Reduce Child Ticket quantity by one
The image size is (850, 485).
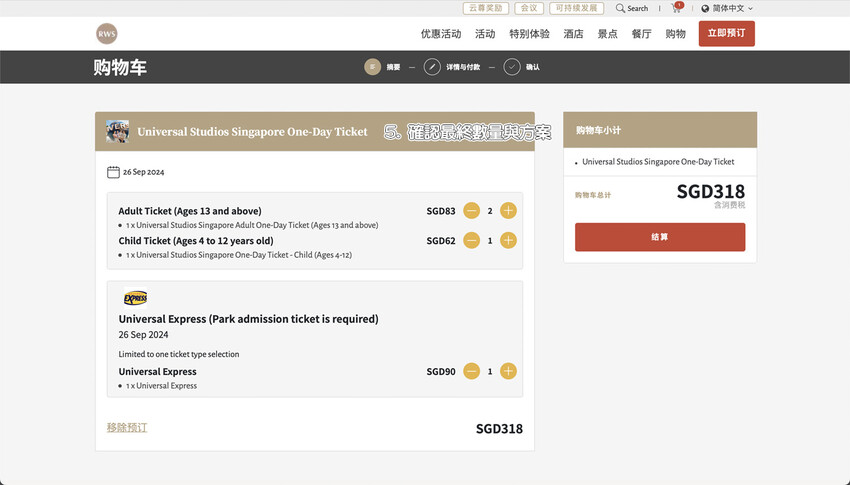(472, 241)
